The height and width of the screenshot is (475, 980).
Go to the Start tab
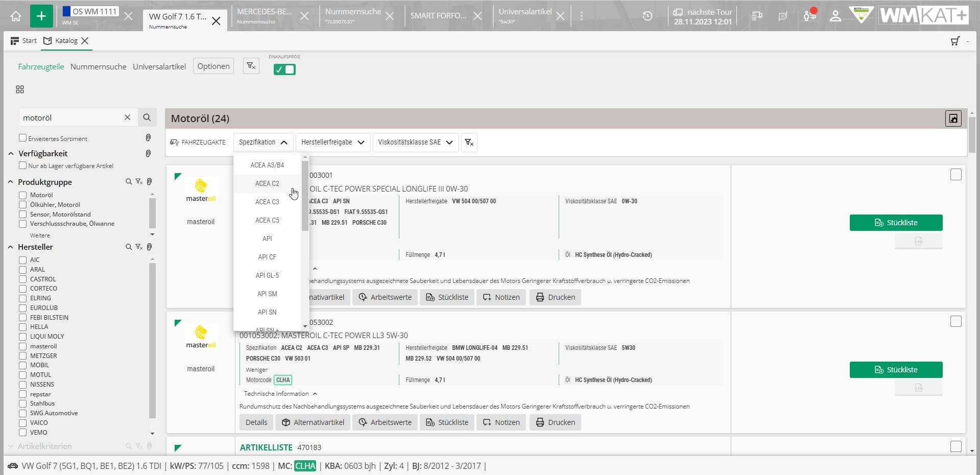(23, 41)
